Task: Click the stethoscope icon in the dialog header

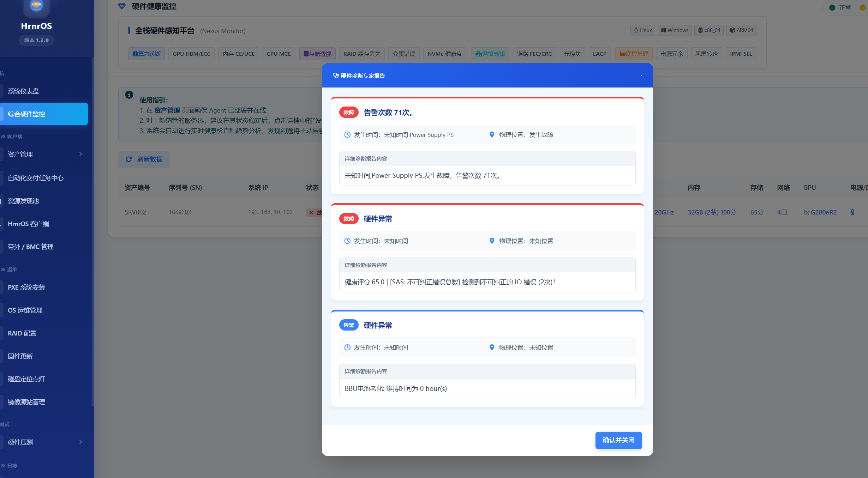Action: [x=336, y=75]
